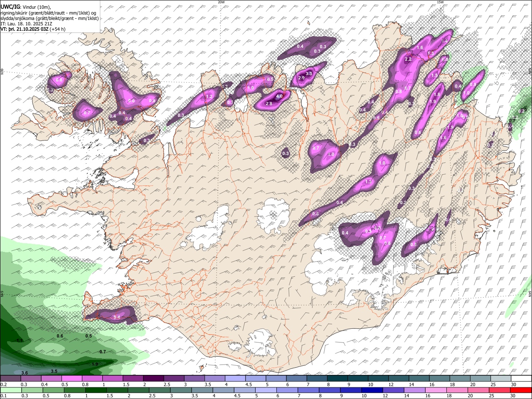
Task: Pick snow scale swatch between 0.2 and 0.3
Action: pyautogui.click(x=10, y=379)
